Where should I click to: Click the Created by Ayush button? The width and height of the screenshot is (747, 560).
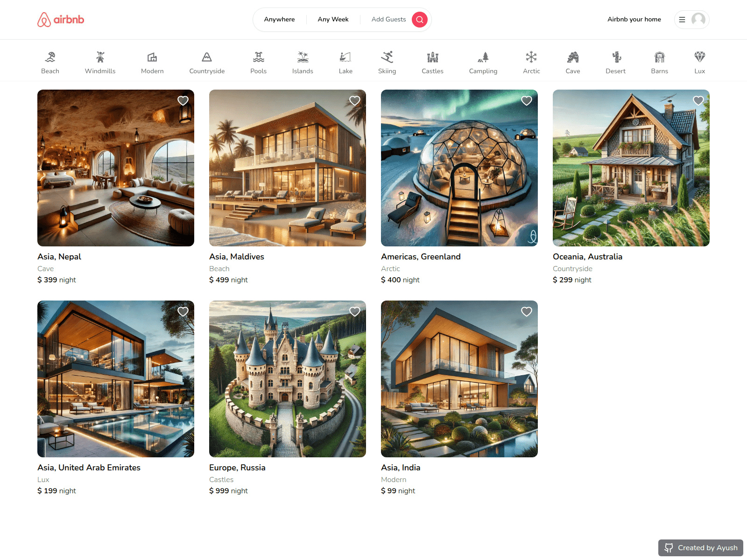click(x=701, y=548)
